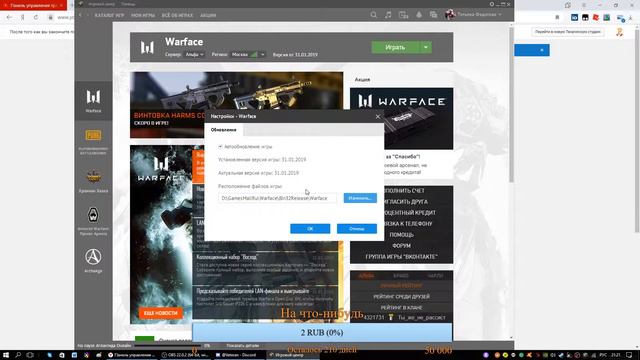The width and height of the screenshot is (640, 360).
Task: Click Show details in status bar
Action: pos(242,346)
